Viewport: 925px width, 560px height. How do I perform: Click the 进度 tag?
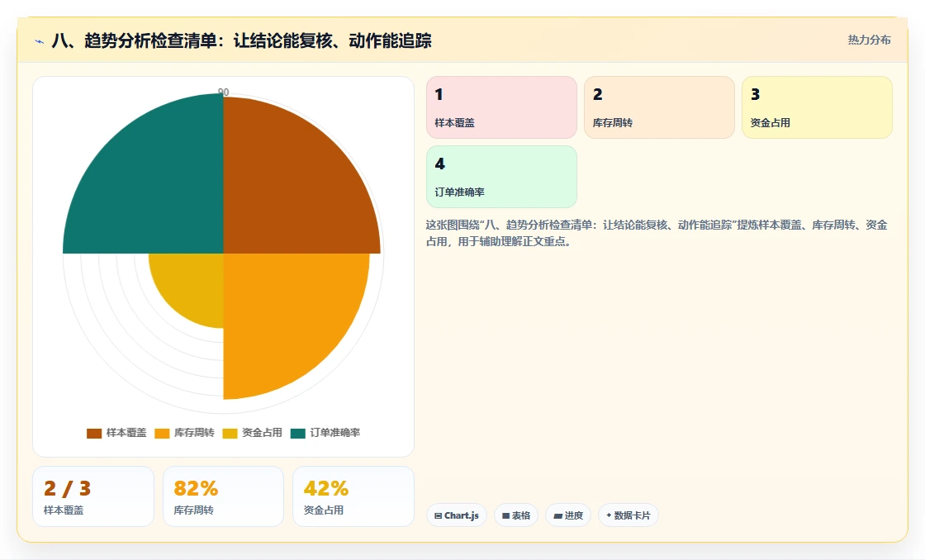click(x=568, y=515)
